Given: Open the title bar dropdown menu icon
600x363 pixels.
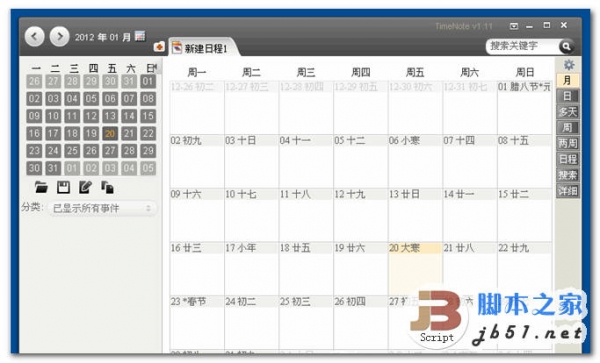Looking at the screenshot, I should tap(514, 26).
